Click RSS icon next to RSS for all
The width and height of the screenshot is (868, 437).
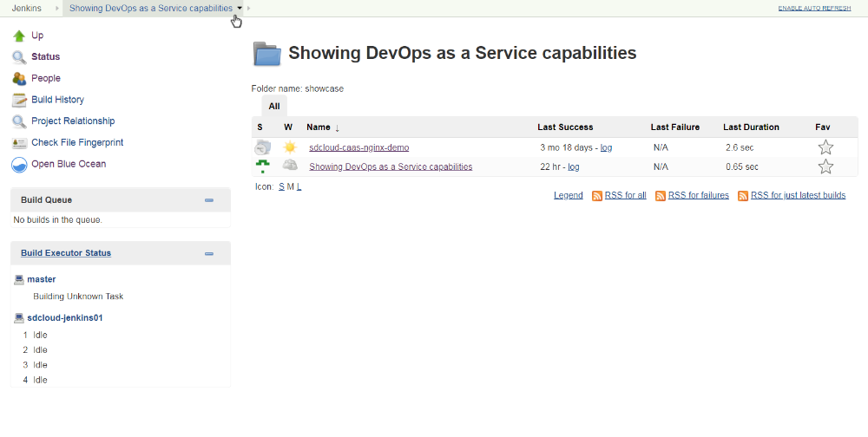tap(597, 196)
